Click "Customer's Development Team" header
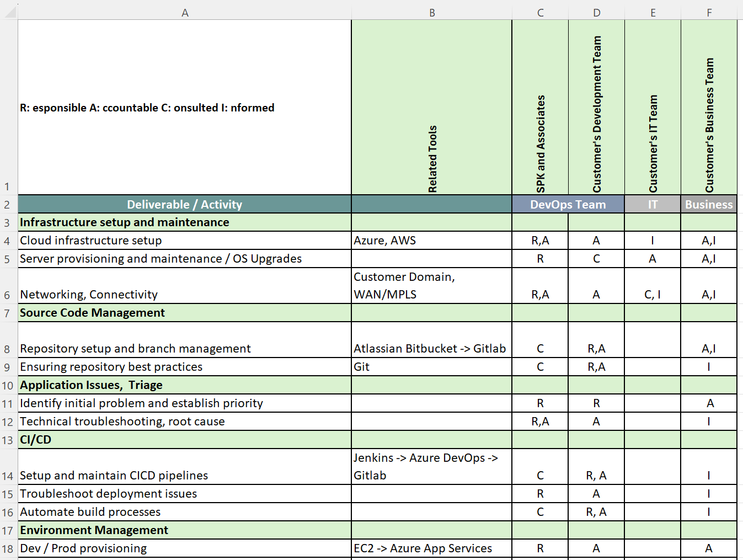Screen dimensions: 743x560 pos(596,107)
